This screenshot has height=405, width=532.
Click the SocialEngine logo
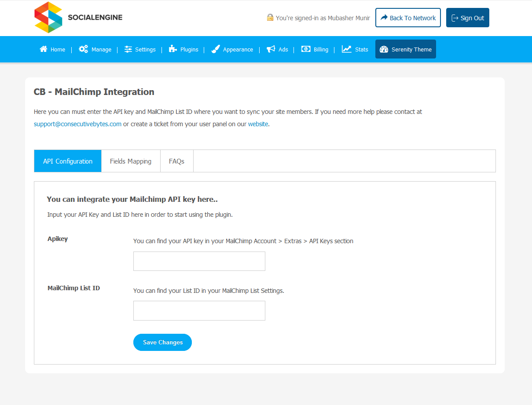tap(78, 18)
